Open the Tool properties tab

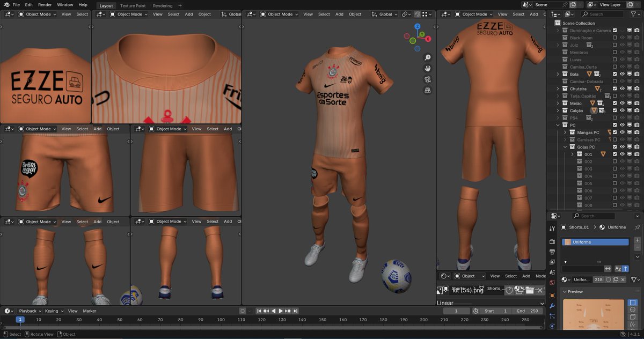[552, 229]
